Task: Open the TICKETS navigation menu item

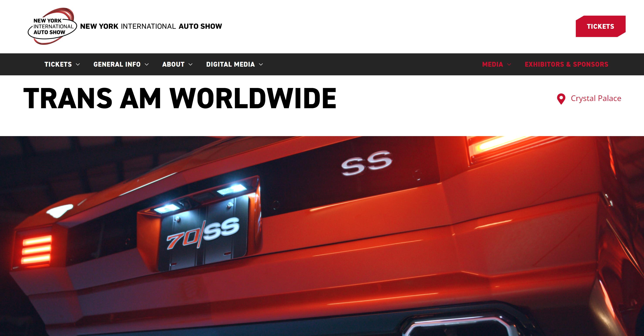Action: click(x=58, y=64)
